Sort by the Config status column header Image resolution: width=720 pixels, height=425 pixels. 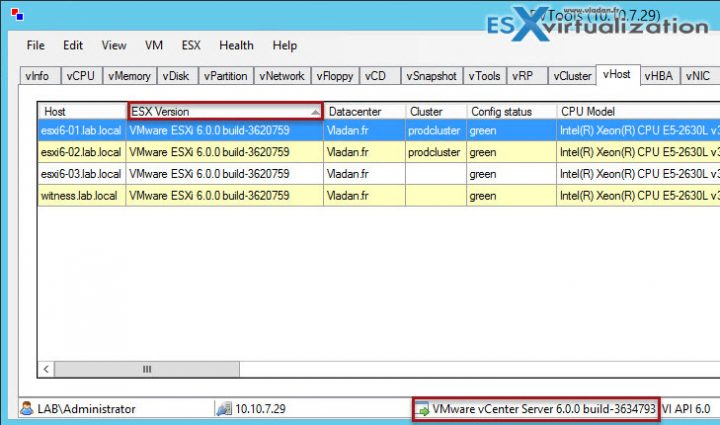(x=511, y=112)
